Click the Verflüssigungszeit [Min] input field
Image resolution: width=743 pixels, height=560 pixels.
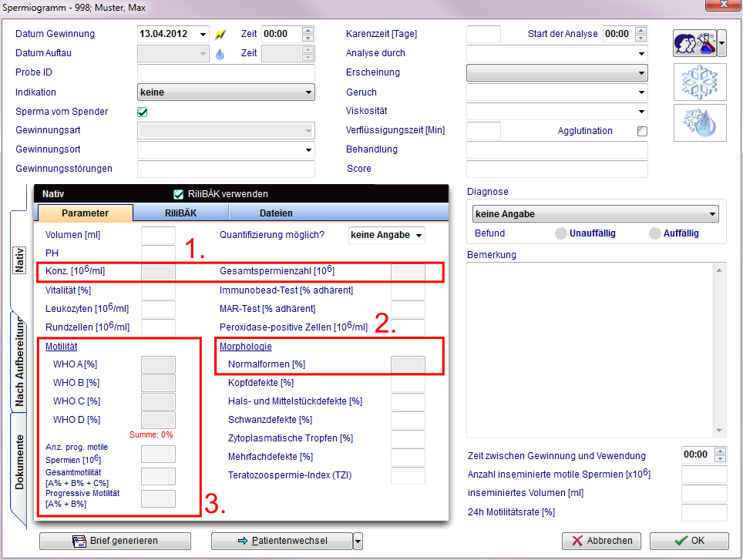(x=483, y=131)
